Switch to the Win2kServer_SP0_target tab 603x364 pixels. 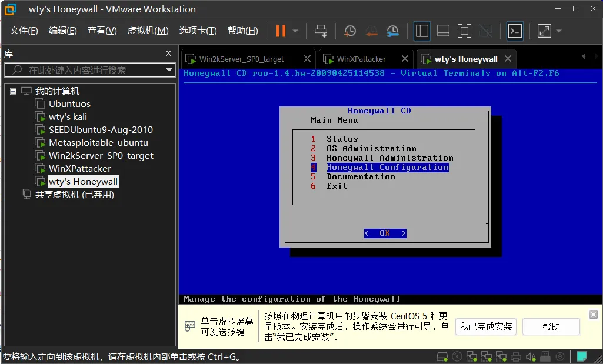click(242, 59)
